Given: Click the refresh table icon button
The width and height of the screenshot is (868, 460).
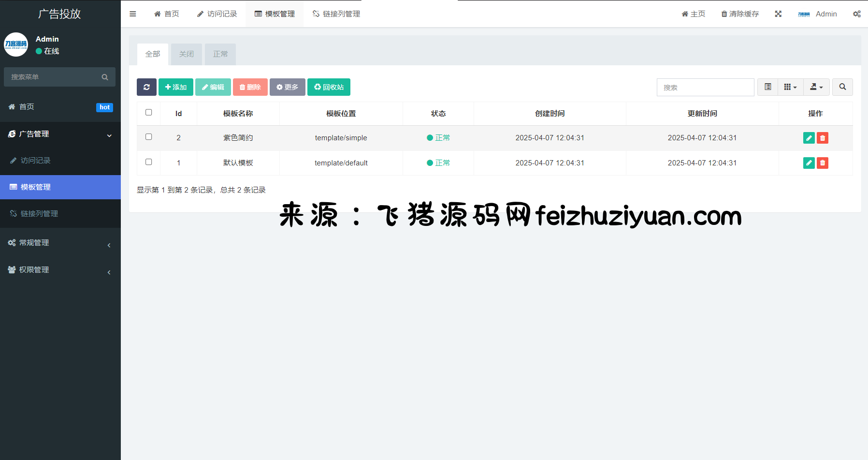Looking at the screenshot, I should (146, 87).
